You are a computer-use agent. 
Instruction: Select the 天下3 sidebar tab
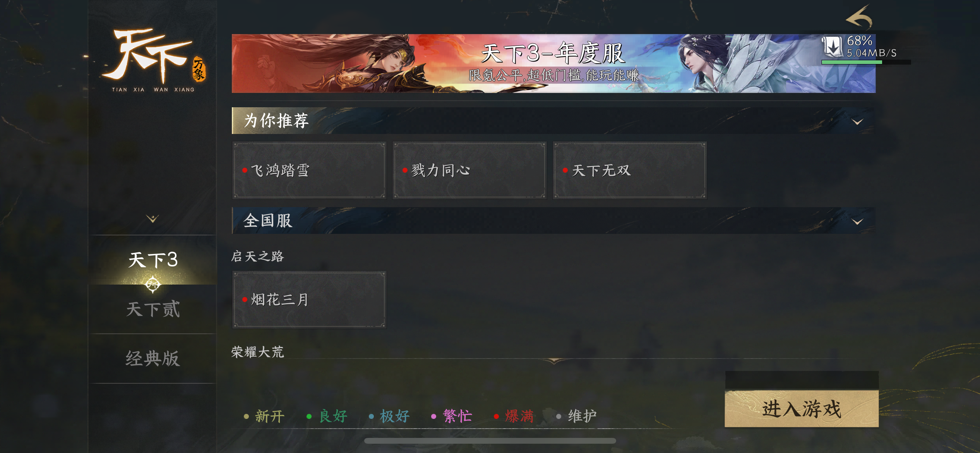(152, 260)
